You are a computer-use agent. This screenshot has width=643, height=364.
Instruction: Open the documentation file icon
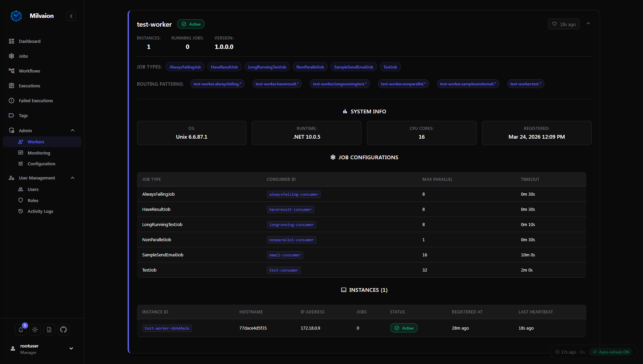[49, 330]
